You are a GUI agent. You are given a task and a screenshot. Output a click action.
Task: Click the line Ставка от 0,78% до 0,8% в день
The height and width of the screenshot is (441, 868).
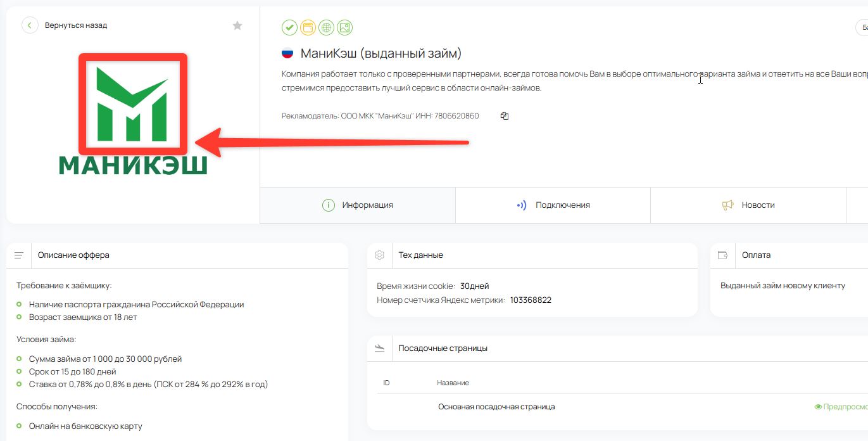[148, 385]
